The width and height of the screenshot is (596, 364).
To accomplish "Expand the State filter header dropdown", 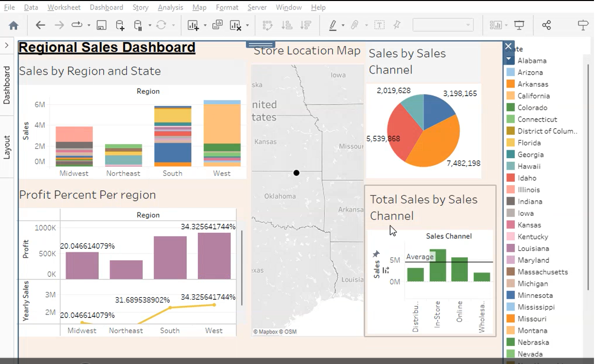I will pyautogui.click(x=508, y=59).
